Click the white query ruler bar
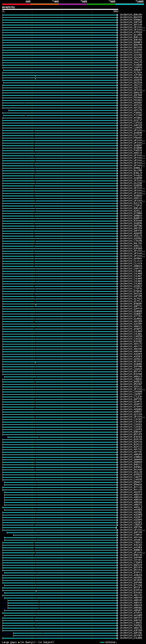This screenshot has height=644, width=146. click(60, 9)
